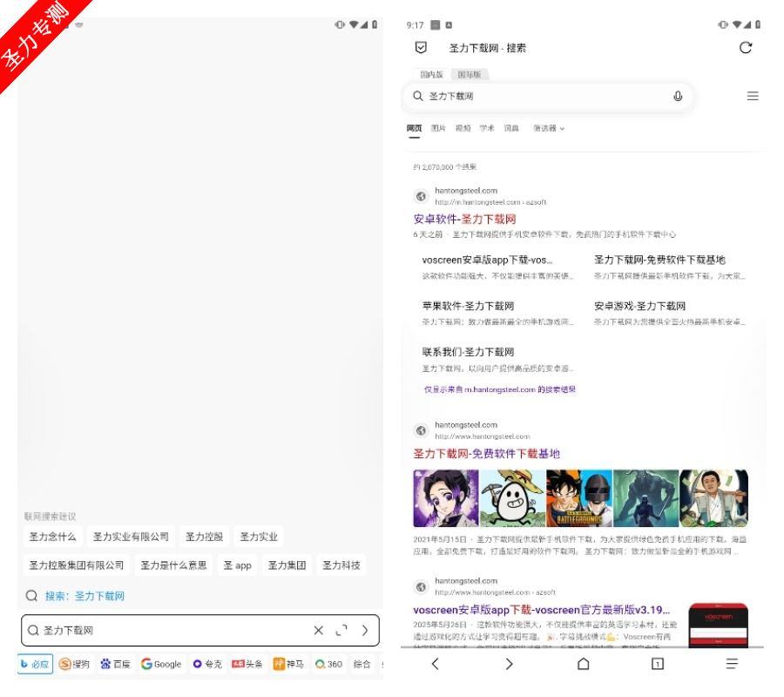Click the Bing search field 圣力下载网

(548, 96)
